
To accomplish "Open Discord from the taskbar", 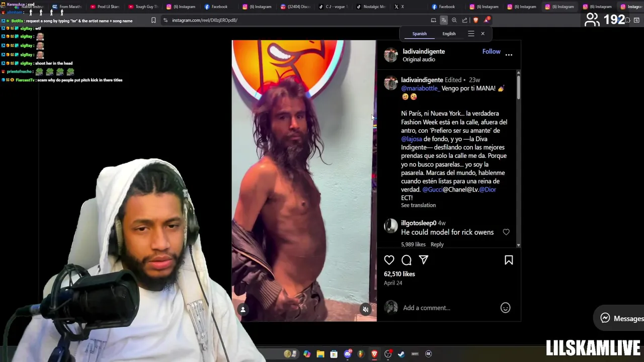I will click(x=347, y=354).
